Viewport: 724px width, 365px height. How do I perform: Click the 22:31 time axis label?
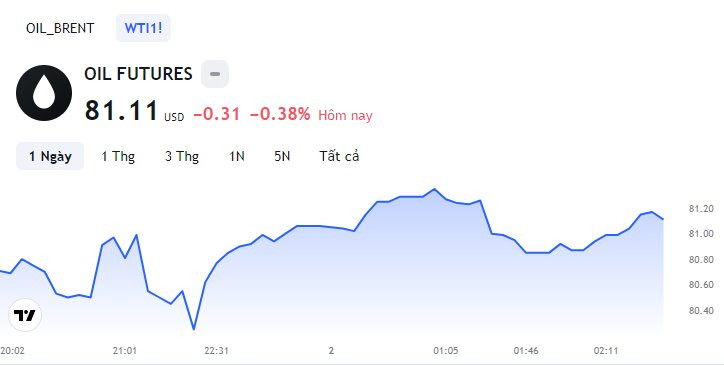(x=217, y=351)
